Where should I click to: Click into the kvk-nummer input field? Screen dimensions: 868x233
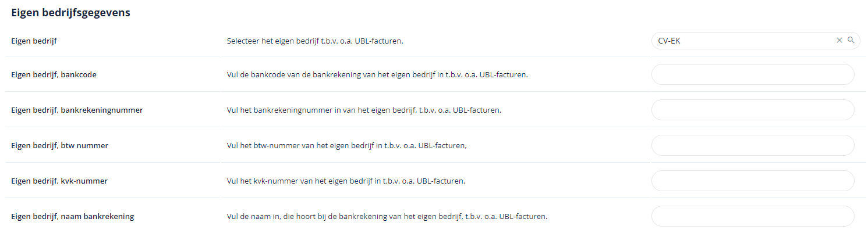tap(753, 181)
